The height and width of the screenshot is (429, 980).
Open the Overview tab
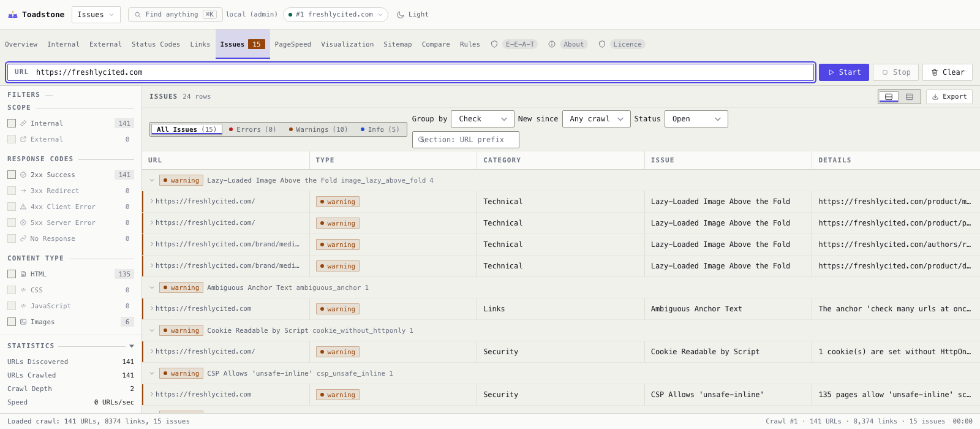(21, 44)
